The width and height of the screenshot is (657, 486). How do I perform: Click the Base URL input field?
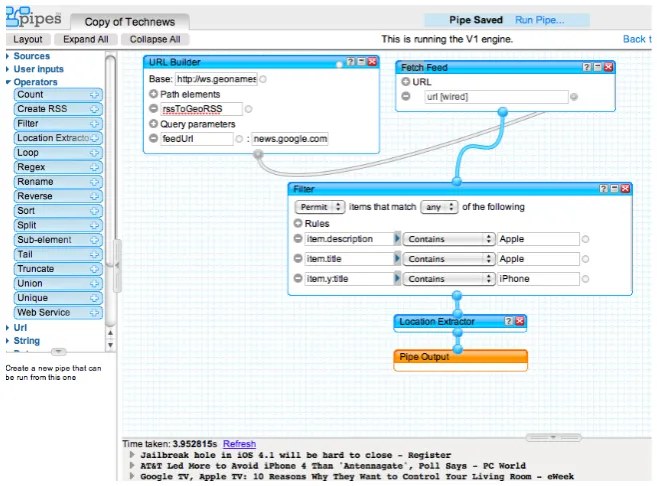[216, 79]
